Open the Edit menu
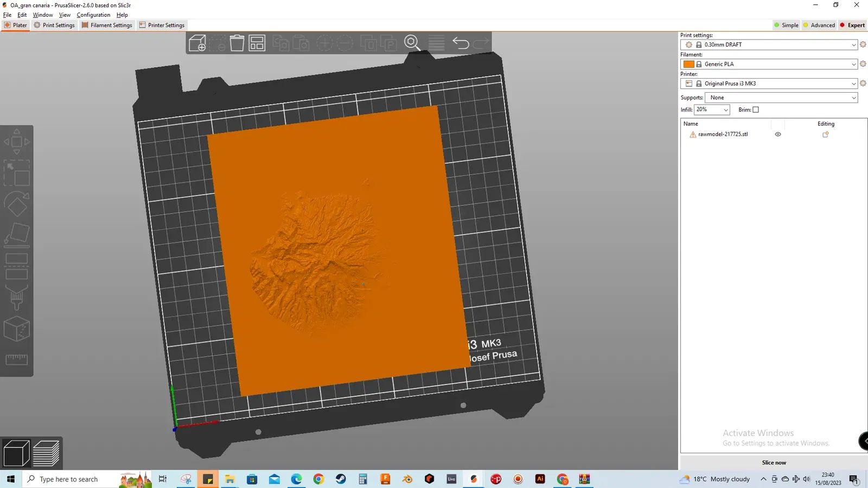 (x=22, y=15)
